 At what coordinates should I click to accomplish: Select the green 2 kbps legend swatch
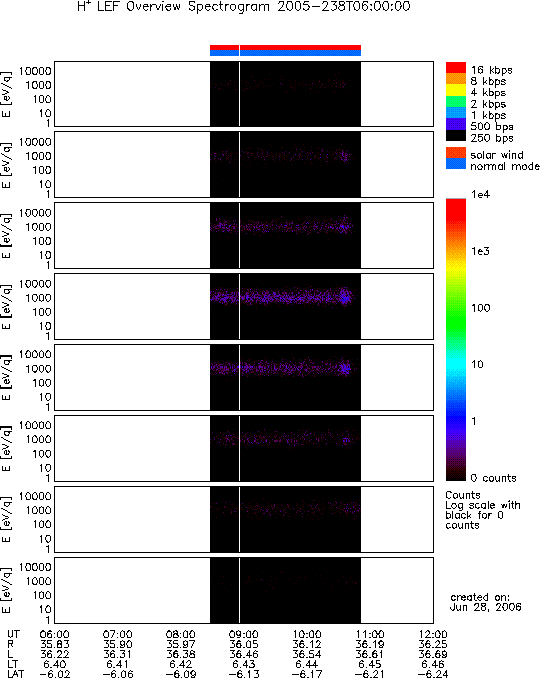[x=456, y=101]
